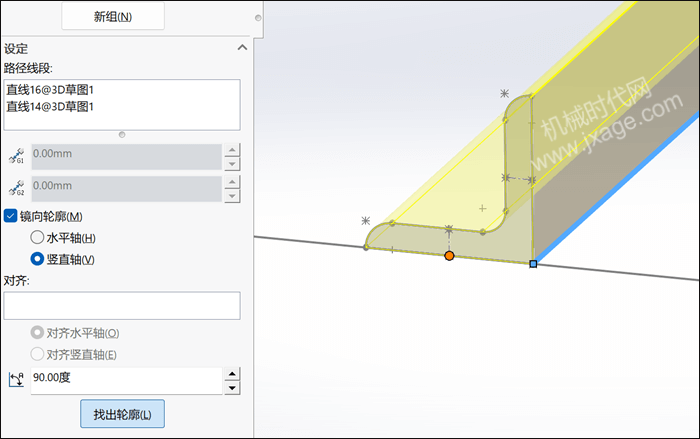Collapse the 设定 section chevron

click(x=242, y=47)
